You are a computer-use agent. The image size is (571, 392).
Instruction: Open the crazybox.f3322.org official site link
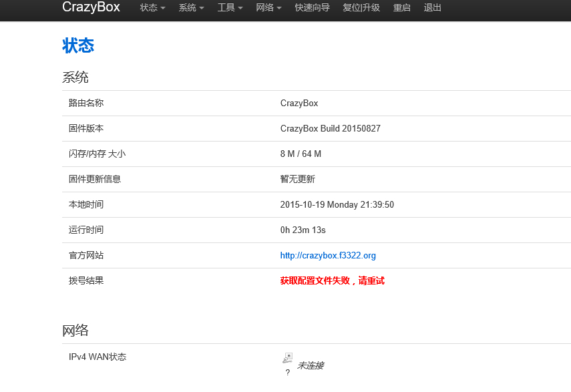coord(328,256)
